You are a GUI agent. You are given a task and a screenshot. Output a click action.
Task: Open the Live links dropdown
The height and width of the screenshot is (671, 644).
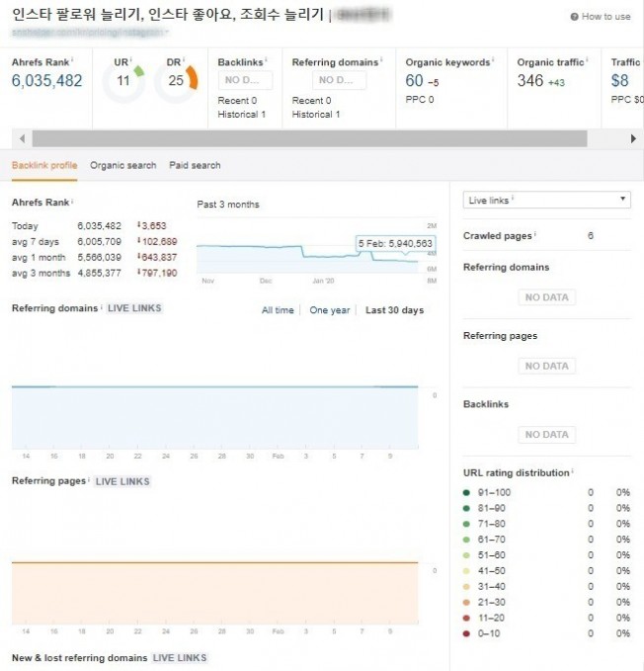click(x=546, y=200)
